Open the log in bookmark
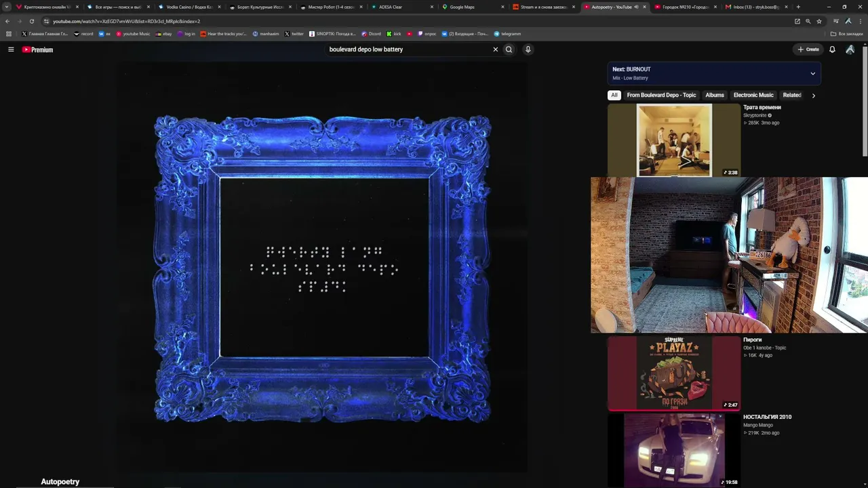Screen dimensions: 868x488 pos(186,34)
